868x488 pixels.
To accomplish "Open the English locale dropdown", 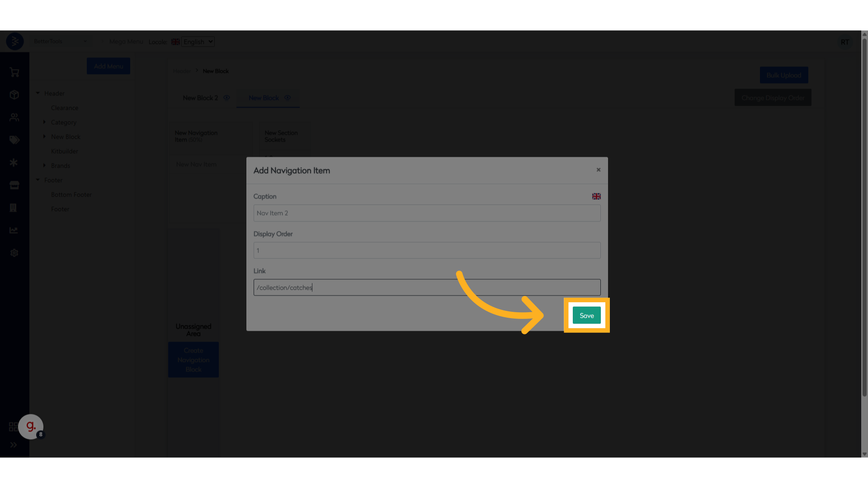I will tap(198, 42).
